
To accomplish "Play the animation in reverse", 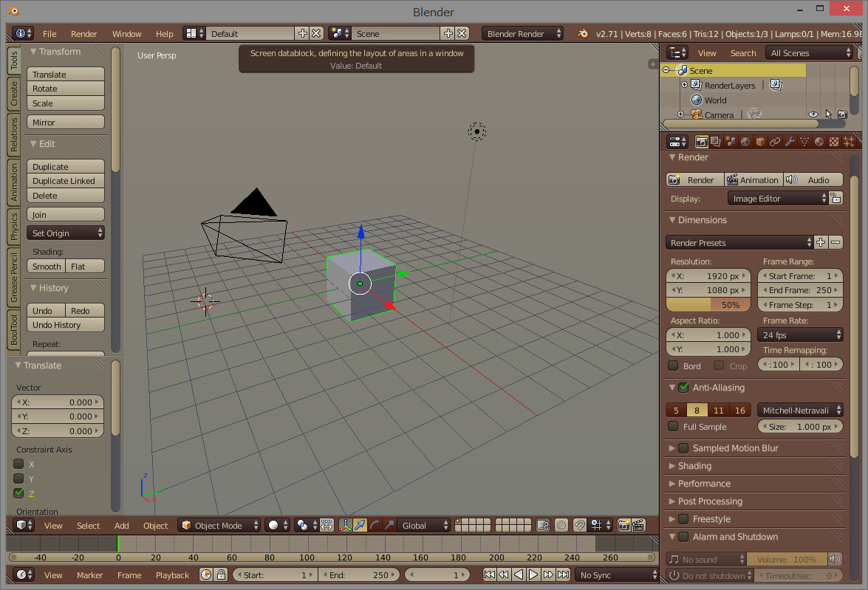I will coord(519,574).
